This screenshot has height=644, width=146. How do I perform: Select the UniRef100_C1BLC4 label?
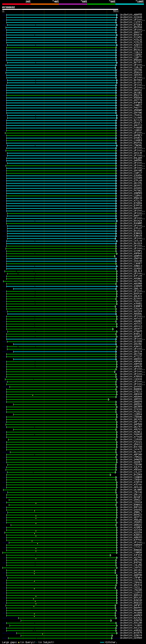[x=131, y=53]
